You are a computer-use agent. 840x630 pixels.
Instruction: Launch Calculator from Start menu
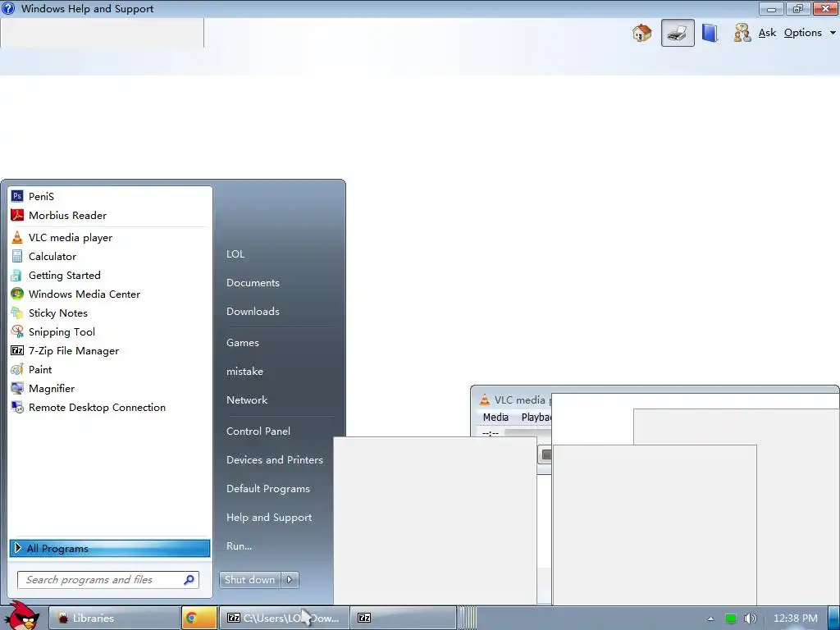(110, 256)
